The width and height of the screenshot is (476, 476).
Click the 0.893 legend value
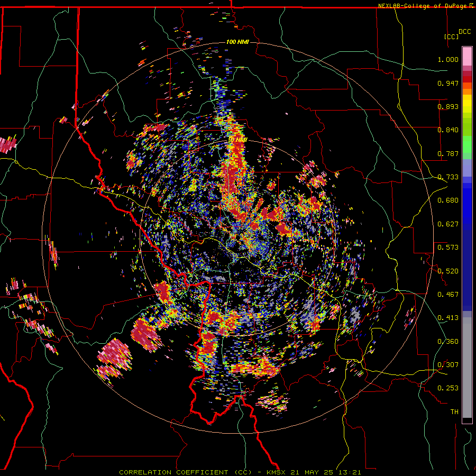click(448, 106)
